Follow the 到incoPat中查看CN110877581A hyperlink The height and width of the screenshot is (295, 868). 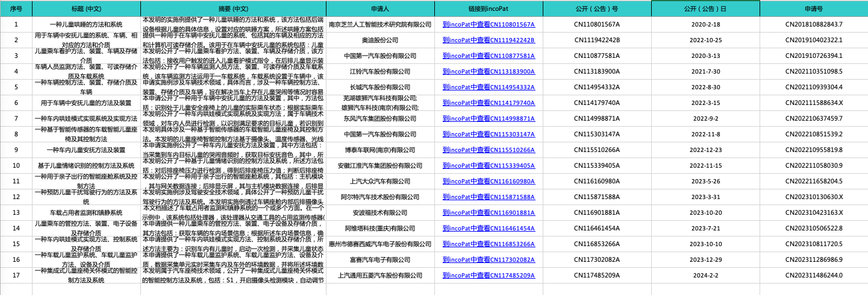click(x=489, y=56)
